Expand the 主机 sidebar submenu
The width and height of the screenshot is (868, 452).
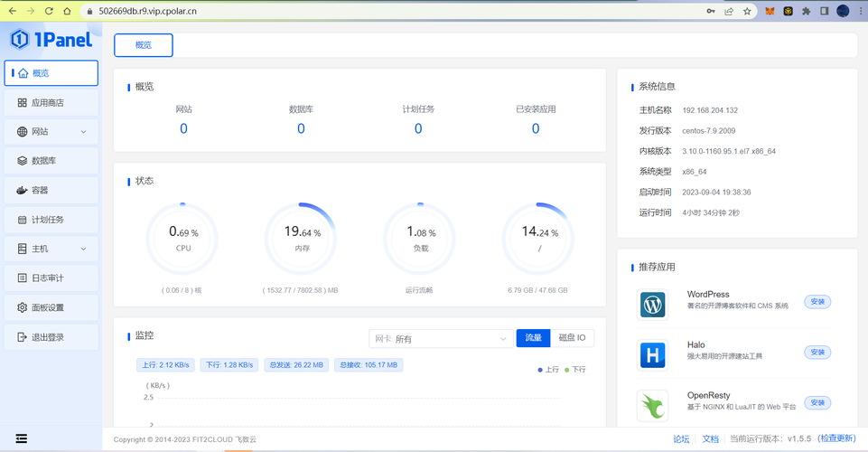click(x=51, y=249)
